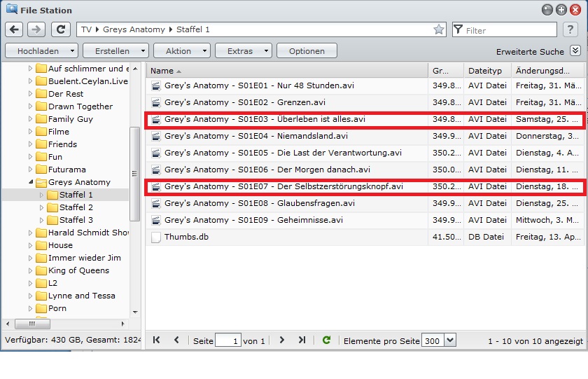Screen dimensions: 588x379
Task: Select the L2 folder in the tree
Action: click(52, 283)
